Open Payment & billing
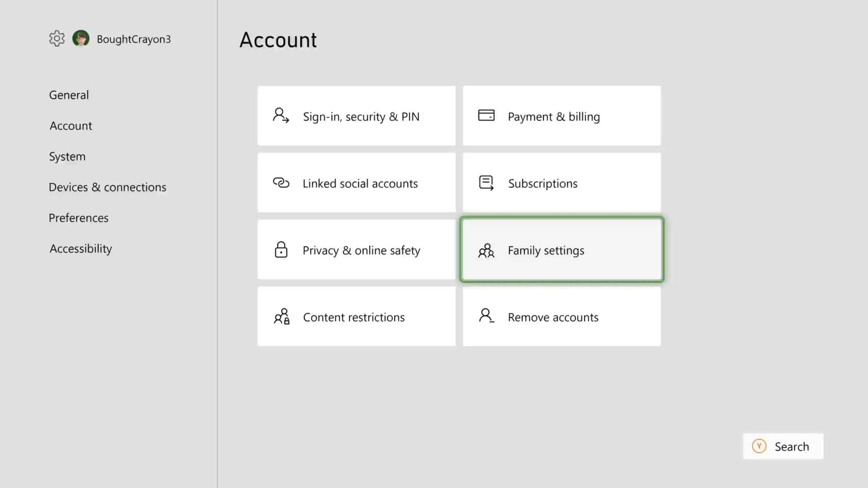Image resolution: width=868 pixels, height=488 pixels. [561, 116]
